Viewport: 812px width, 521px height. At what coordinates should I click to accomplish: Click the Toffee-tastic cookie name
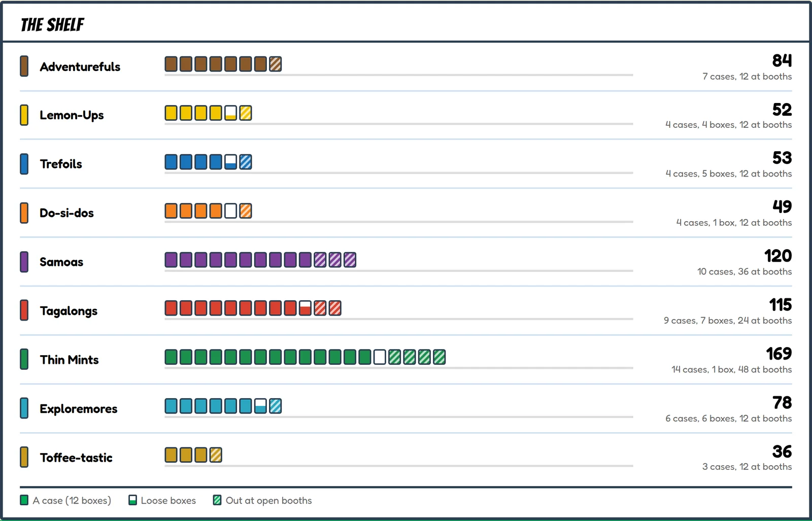76,458
